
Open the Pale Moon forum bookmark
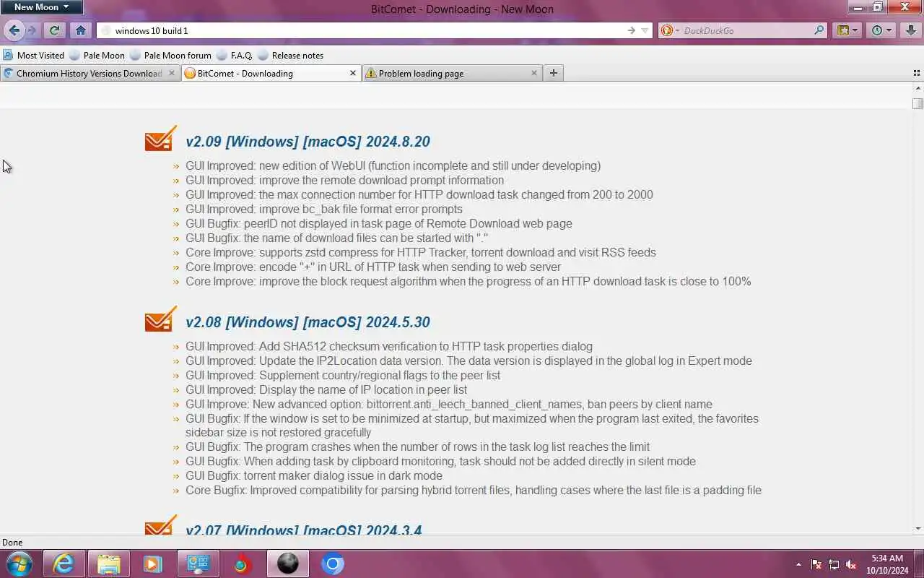click(x=171, y=55)
